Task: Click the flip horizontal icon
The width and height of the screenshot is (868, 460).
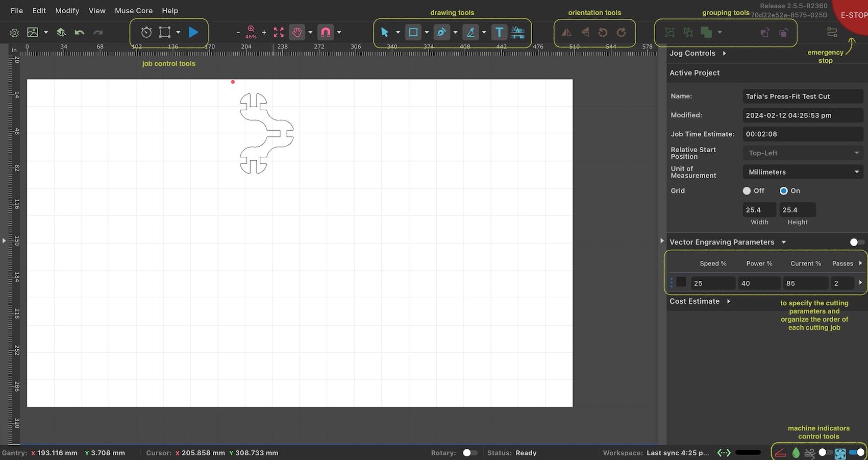Action: click(x=566, y=32)
